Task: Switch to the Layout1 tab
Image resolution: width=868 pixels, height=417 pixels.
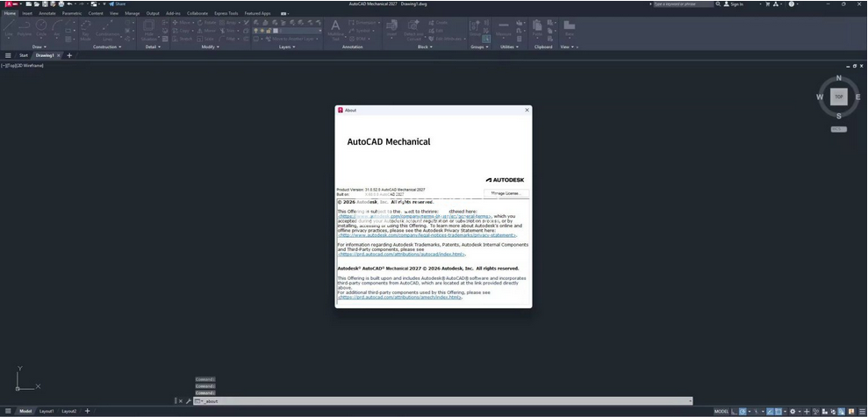Action: [47, 411]
